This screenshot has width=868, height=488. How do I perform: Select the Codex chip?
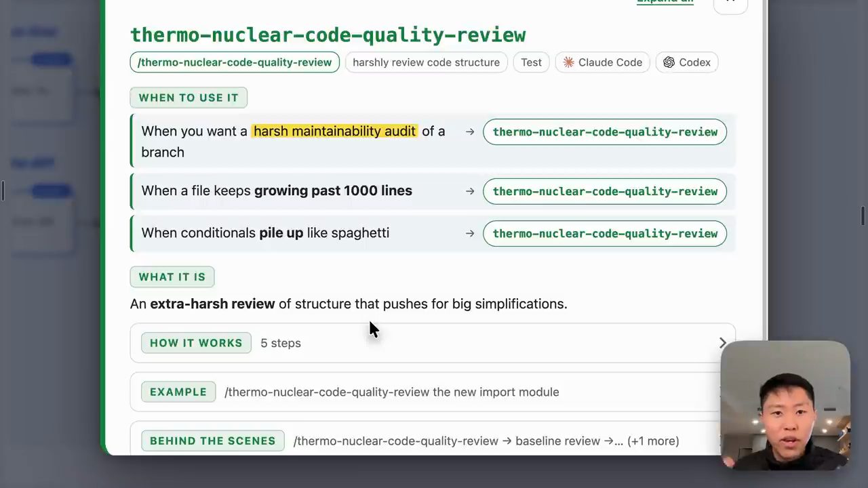point(687,62)
